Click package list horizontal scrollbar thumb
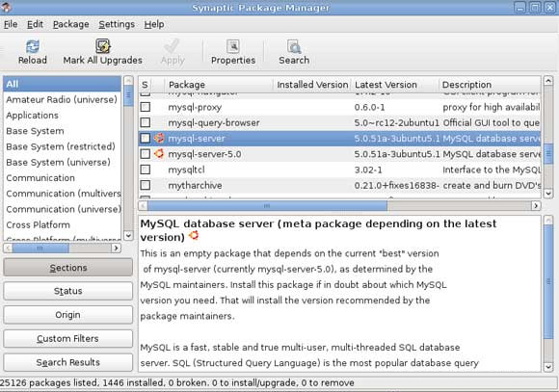The width and height of the screenshot is (559, 392). tap(267, 205)
